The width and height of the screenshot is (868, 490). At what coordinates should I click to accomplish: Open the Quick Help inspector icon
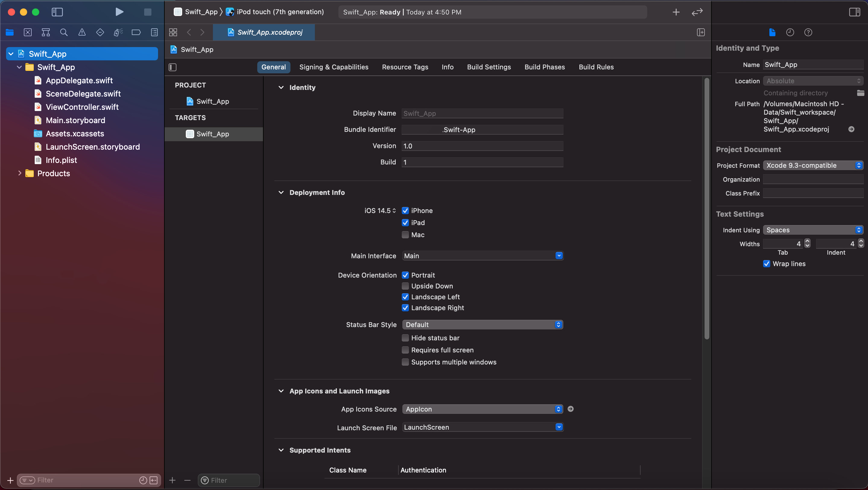click(x=808, y=32)
